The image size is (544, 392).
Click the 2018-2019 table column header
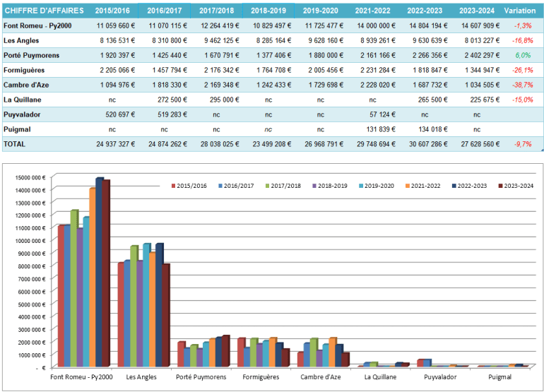268,11
